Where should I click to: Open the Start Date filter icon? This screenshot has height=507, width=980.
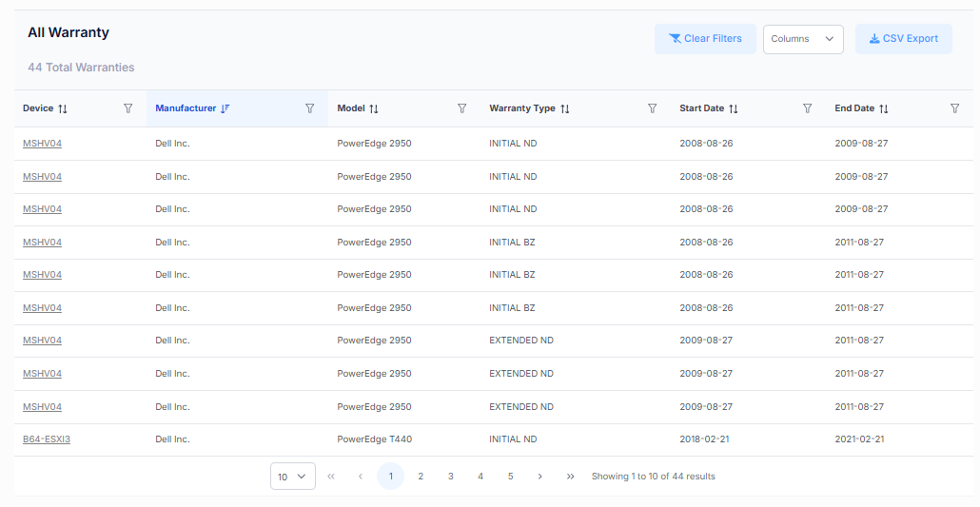coord(808,108)
